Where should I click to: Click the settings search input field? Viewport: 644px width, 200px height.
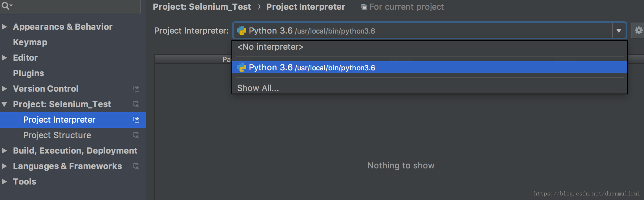[x=70, y=6]
